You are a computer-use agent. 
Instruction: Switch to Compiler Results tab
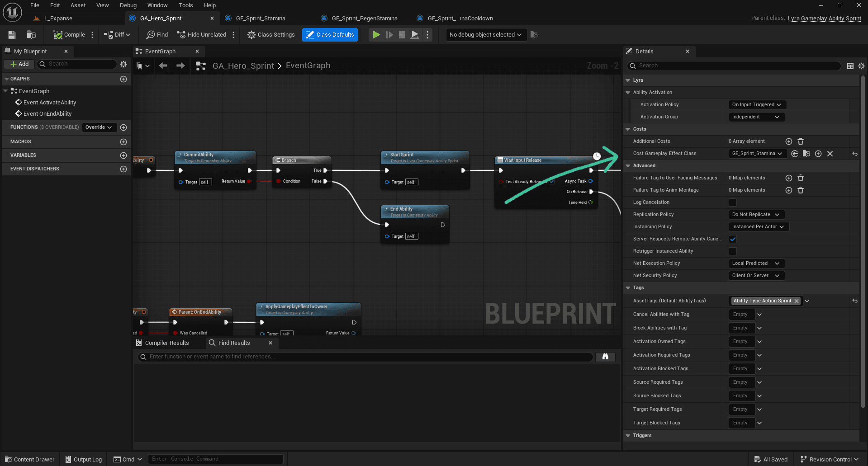[166, 343]
